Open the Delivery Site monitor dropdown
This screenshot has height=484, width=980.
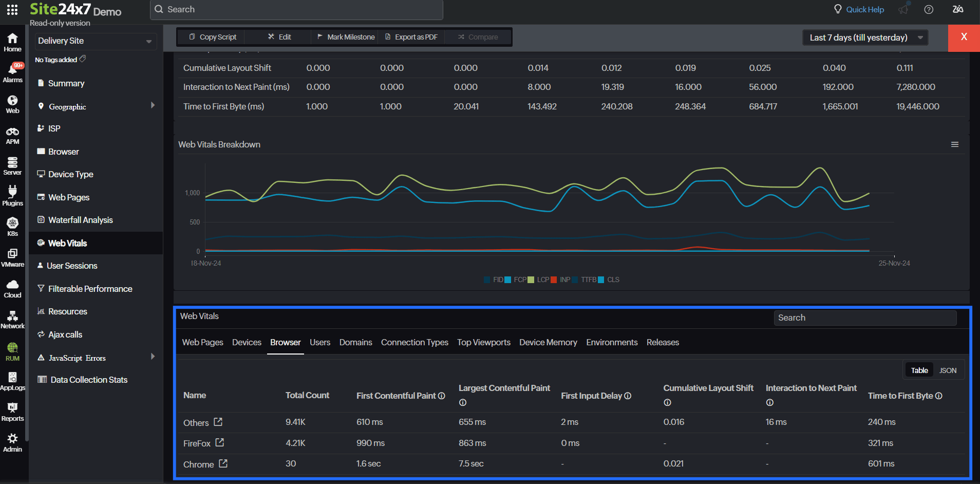pyautogui.click(x=95, y=41)
